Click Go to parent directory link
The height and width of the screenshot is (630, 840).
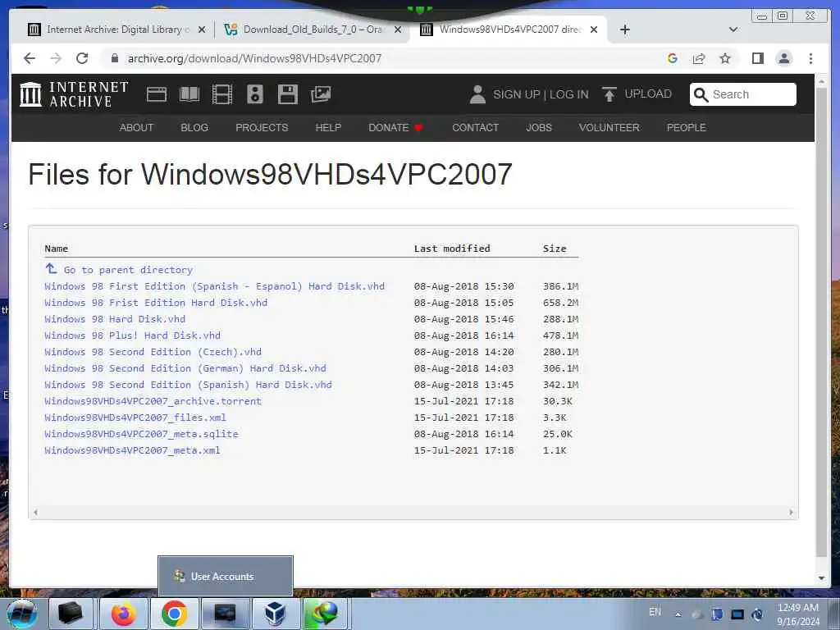128,270
